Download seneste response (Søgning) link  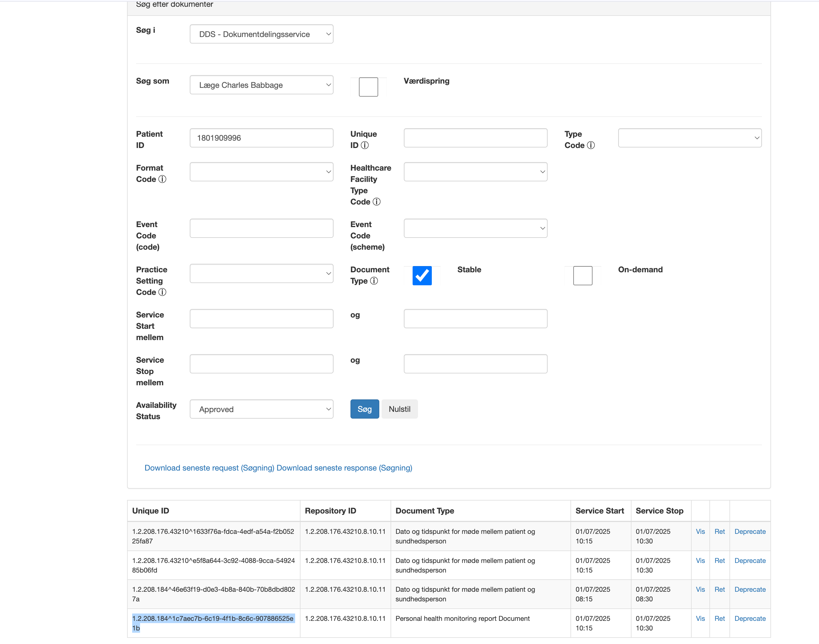coord(344,468)
